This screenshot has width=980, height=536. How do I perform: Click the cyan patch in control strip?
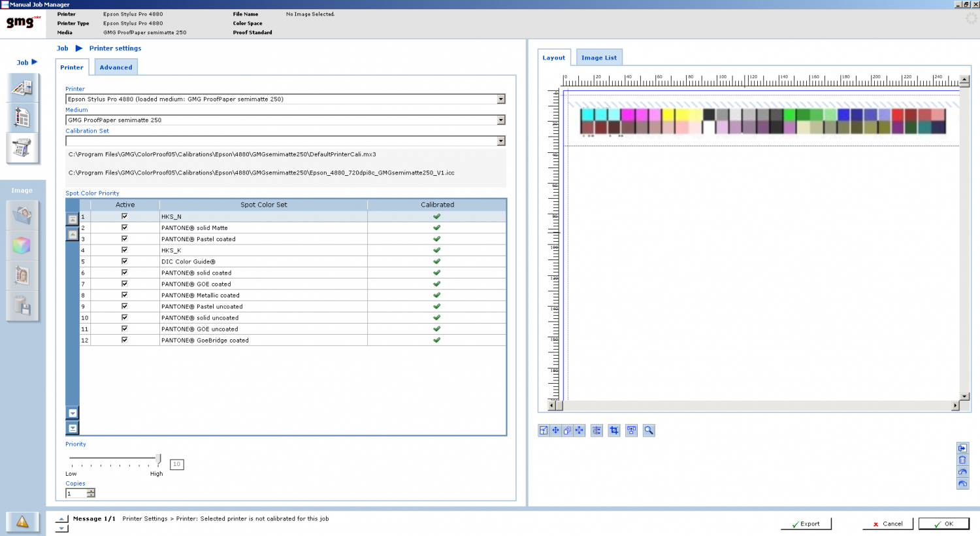pos(587,114)
